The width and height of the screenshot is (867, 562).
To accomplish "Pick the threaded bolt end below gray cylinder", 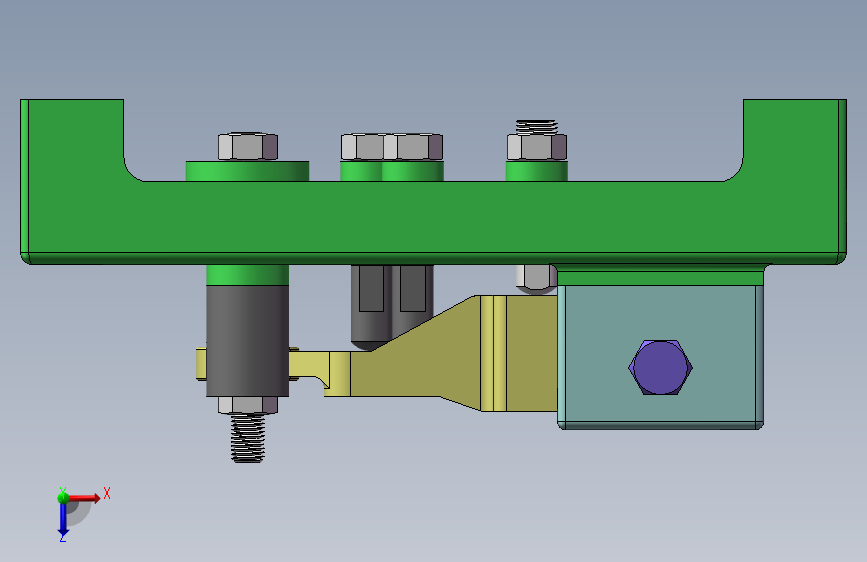I will pos(248,438).
